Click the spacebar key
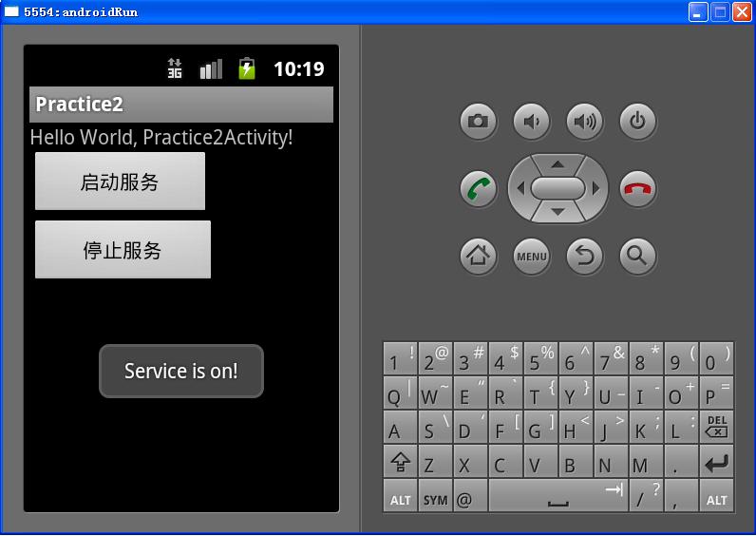The image size is (756, 536). (558, 495)
